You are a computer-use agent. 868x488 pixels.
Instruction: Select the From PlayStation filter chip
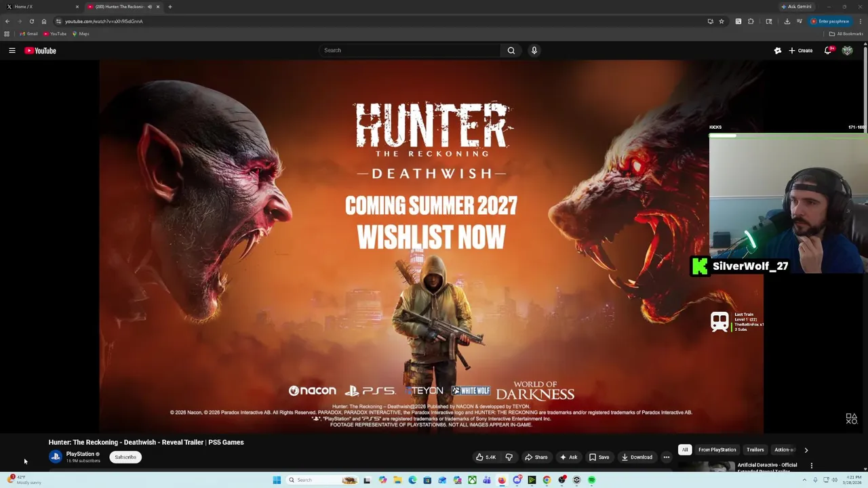pyautogui.click(x=717, y=450)
